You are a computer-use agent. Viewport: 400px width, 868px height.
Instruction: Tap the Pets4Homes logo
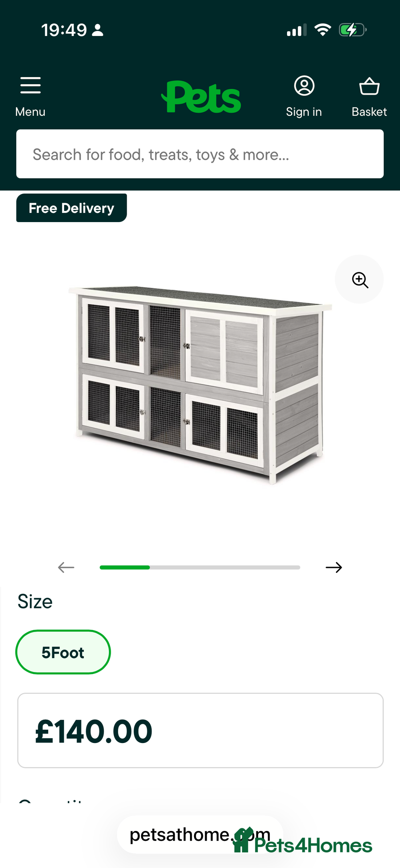point(302,842)
